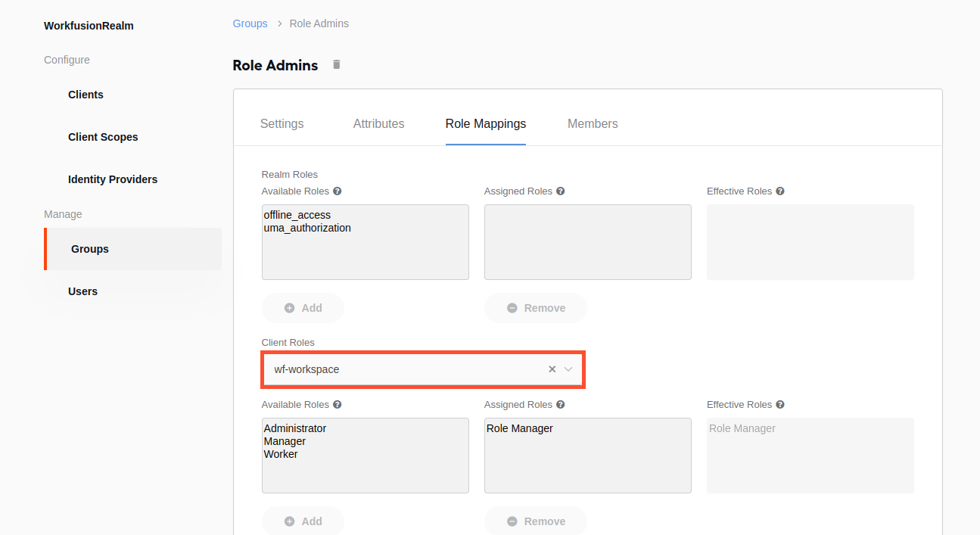
Task: Show help for Realm Assigned Roles
Action: click(561, 191)
